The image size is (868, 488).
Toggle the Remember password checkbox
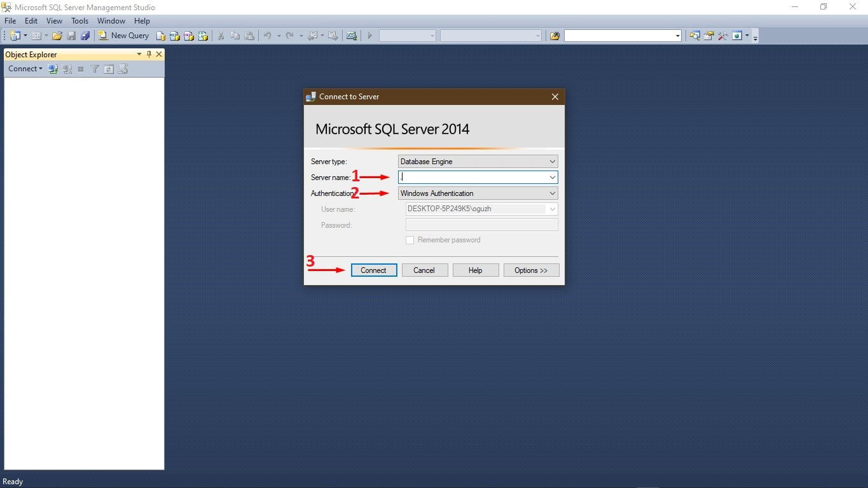[410, 240]
